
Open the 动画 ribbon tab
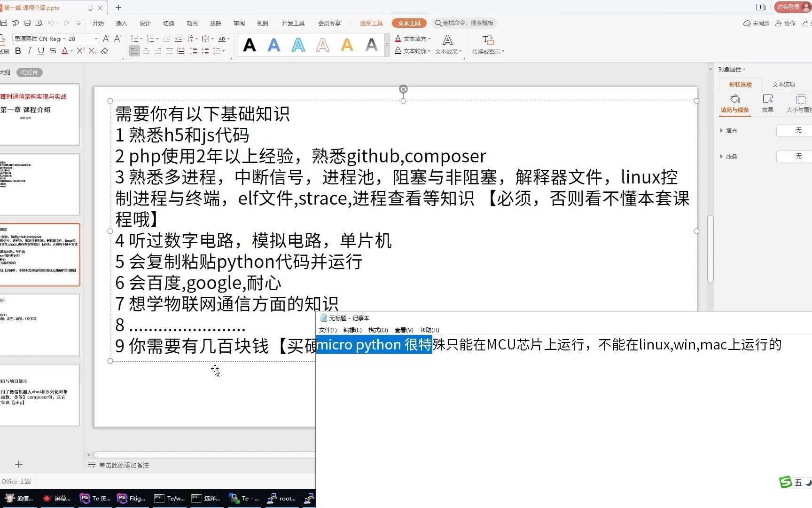192,23
